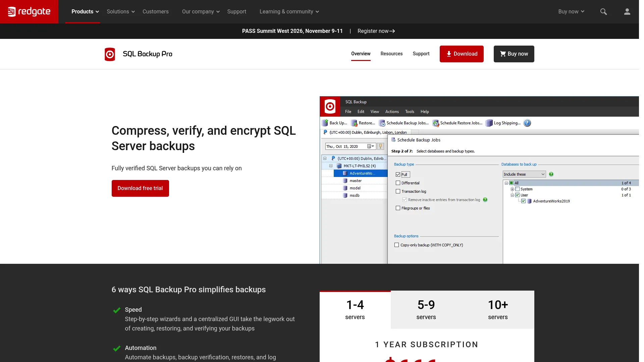The width and height of the screenshot is (644, 362).
Task: Click the blue help icon in toolbar
Action: pos(527,123)
